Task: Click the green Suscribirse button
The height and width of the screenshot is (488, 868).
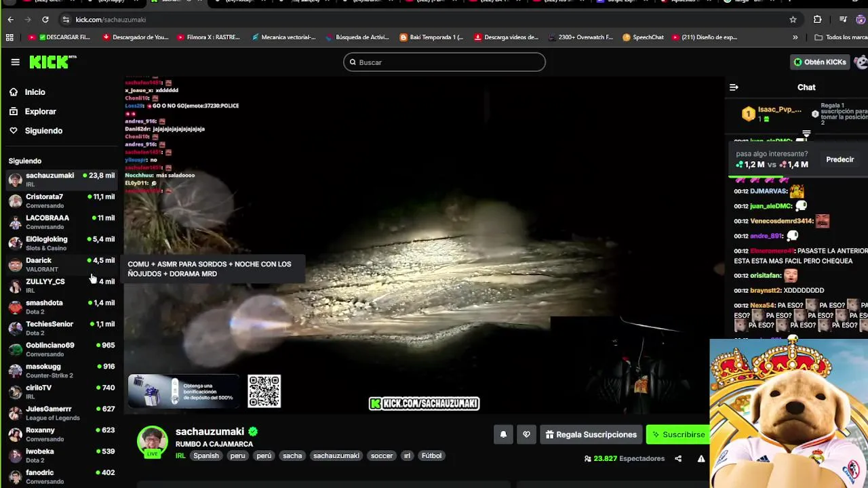Action: (678, 434)
